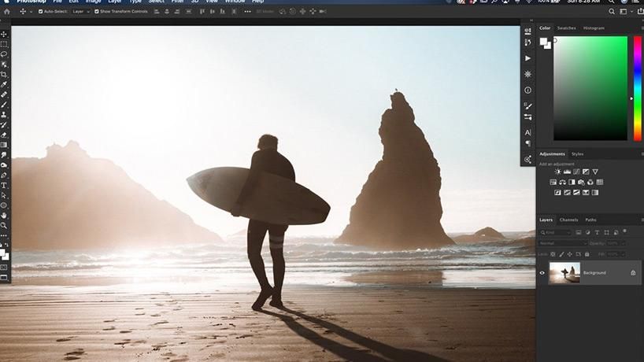The width and height of the screenshot is (644, 362).
Task: Select the Clone Stamp tool
Action: (4, 115)
